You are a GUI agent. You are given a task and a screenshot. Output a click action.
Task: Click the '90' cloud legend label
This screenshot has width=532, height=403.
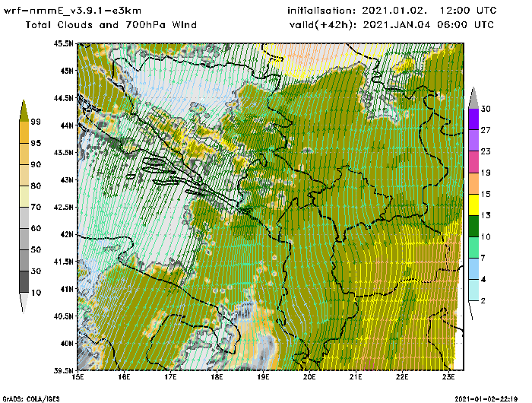(36, 165)
